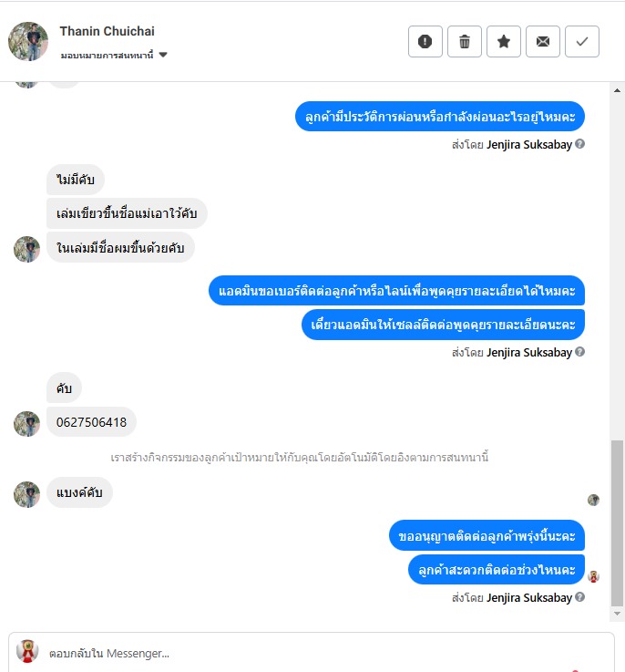Click the page avatar beside reply box

pos(27,651)
